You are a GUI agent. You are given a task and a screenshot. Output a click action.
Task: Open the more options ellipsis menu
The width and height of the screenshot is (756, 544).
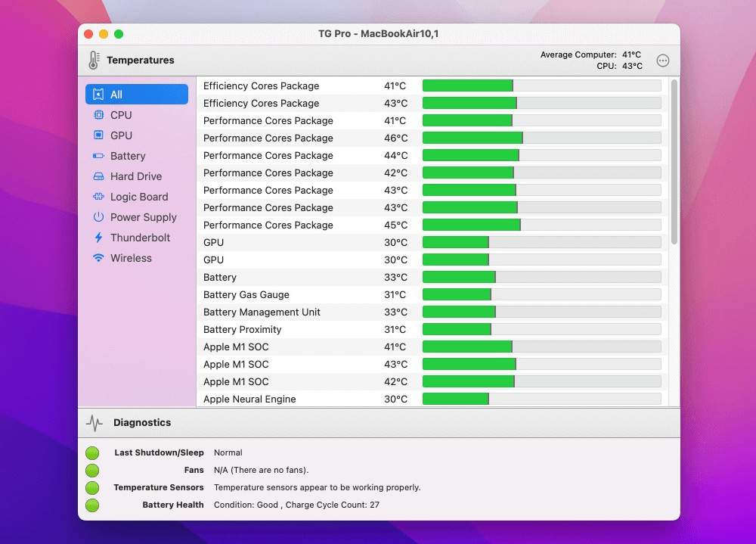point(663,61)
